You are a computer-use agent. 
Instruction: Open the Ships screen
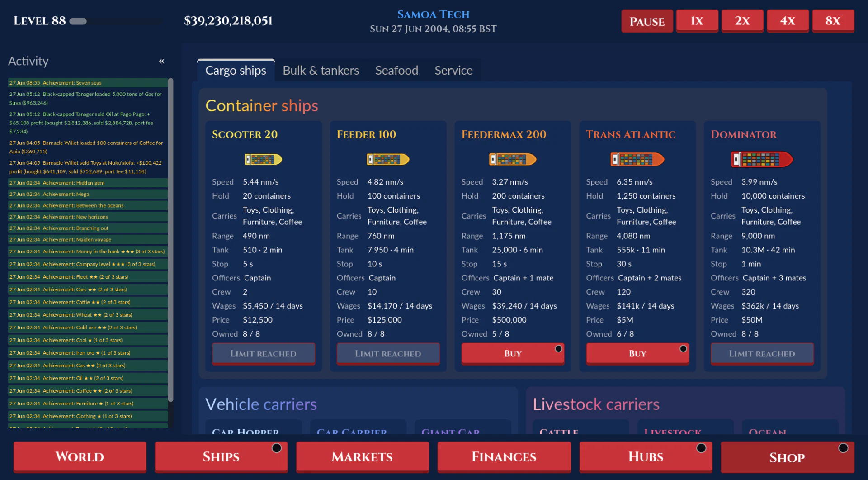pos(221,457)
